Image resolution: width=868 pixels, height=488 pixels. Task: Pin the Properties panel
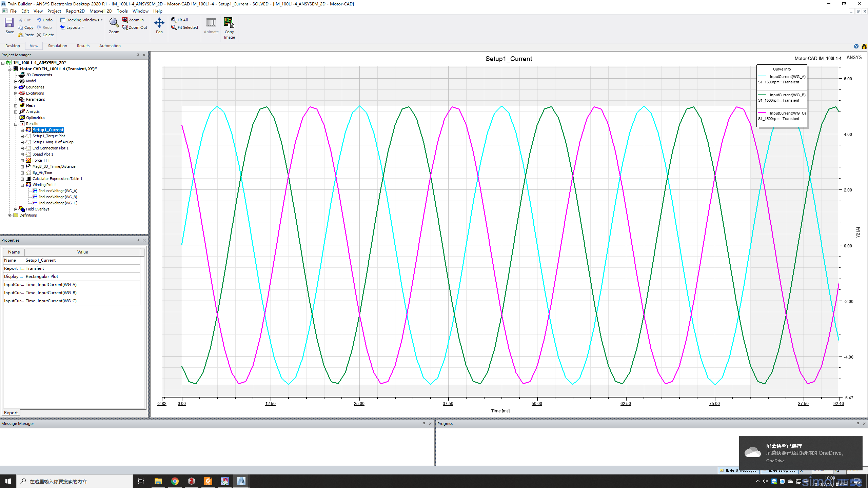pos(138,240)
